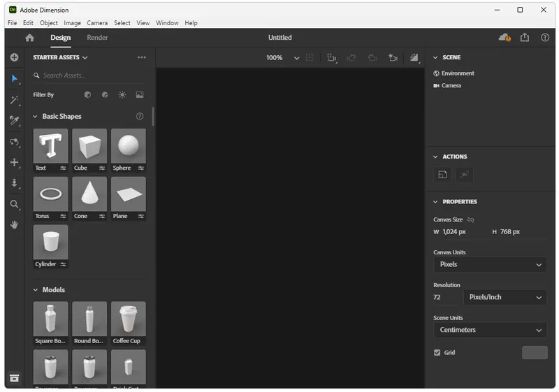559x392 pixels.
Task: Select the Zoom magnifier tool
Action: pos(14,204)
